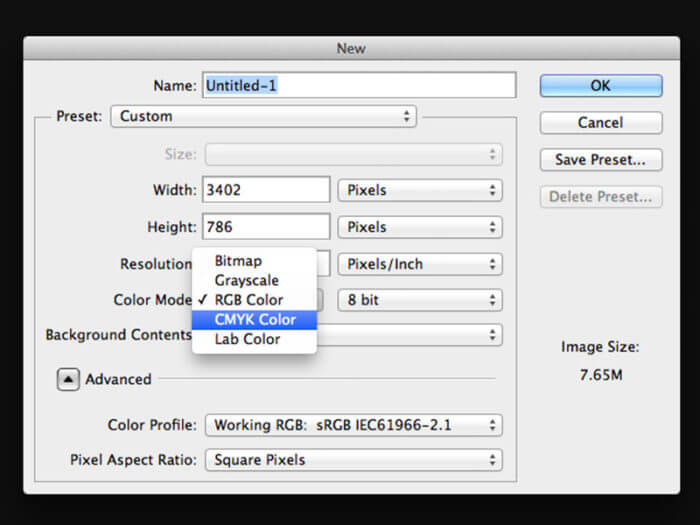Click the OK button
Viewport: 700px width, 525px height.
[x=600, y=86]
